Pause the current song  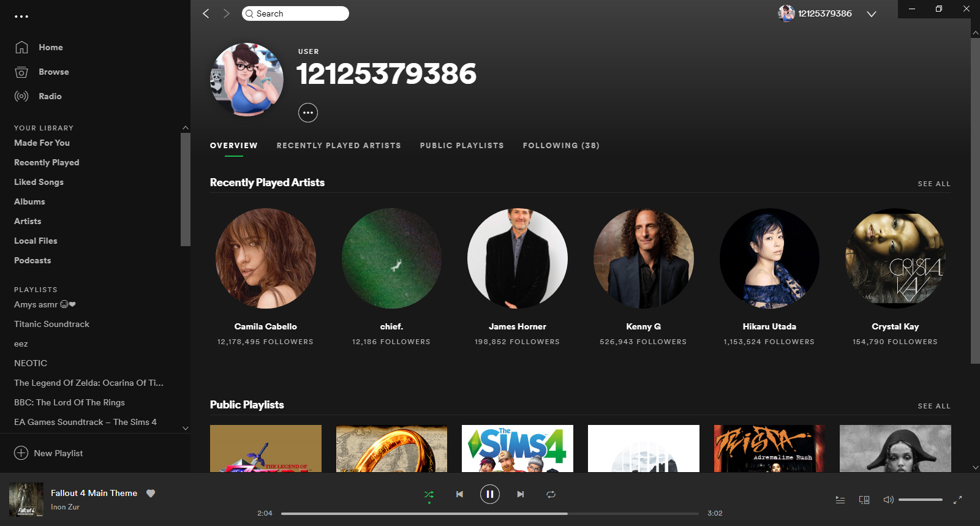point(490,494)
